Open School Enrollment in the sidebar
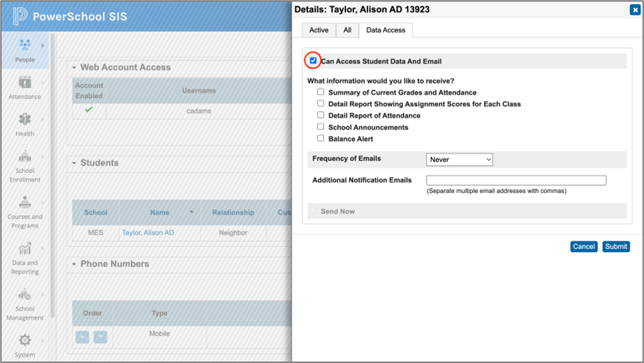The height and width of the screenshot is (363, 644). 24,166
